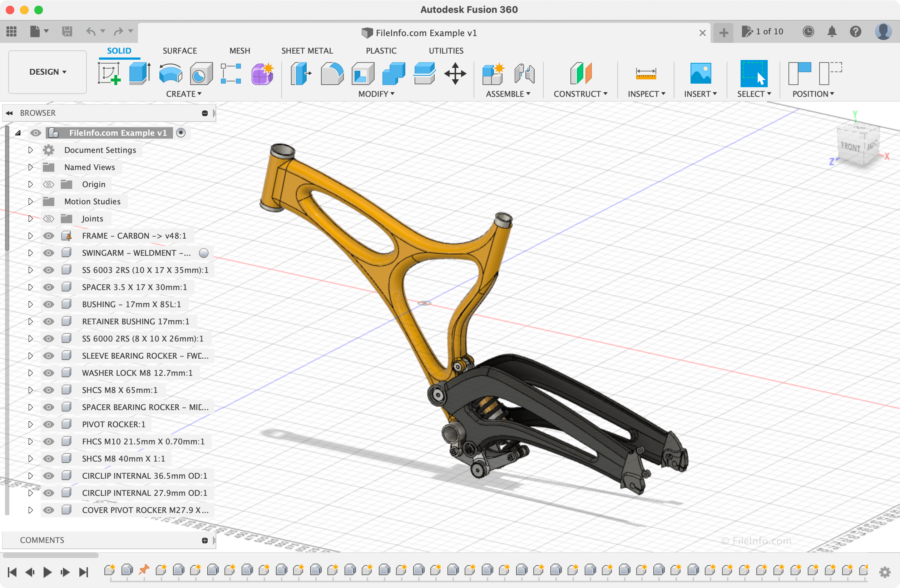Toggle visibility of SWINGARM WELDMENT component
This screenshot has height=588, width=900.
49,253
